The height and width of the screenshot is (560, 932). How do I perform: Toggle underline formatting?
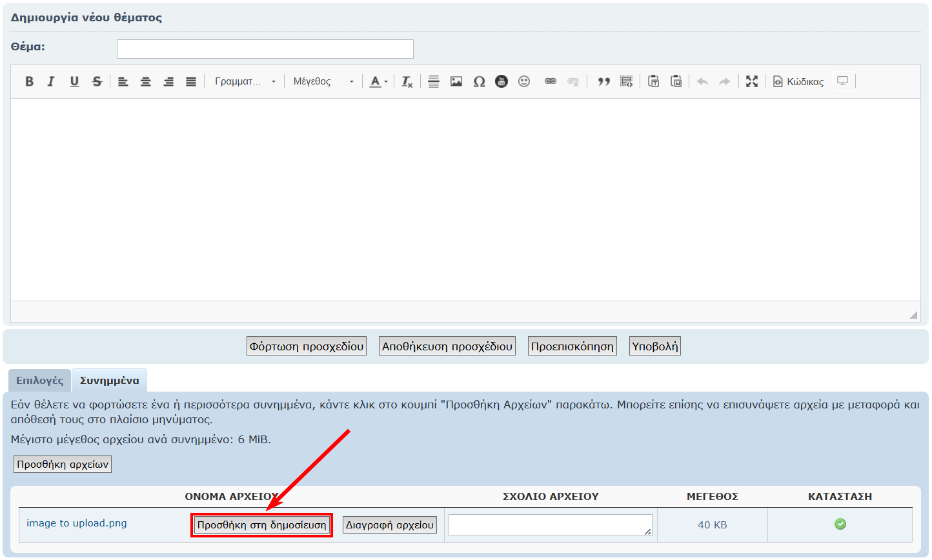74,81
